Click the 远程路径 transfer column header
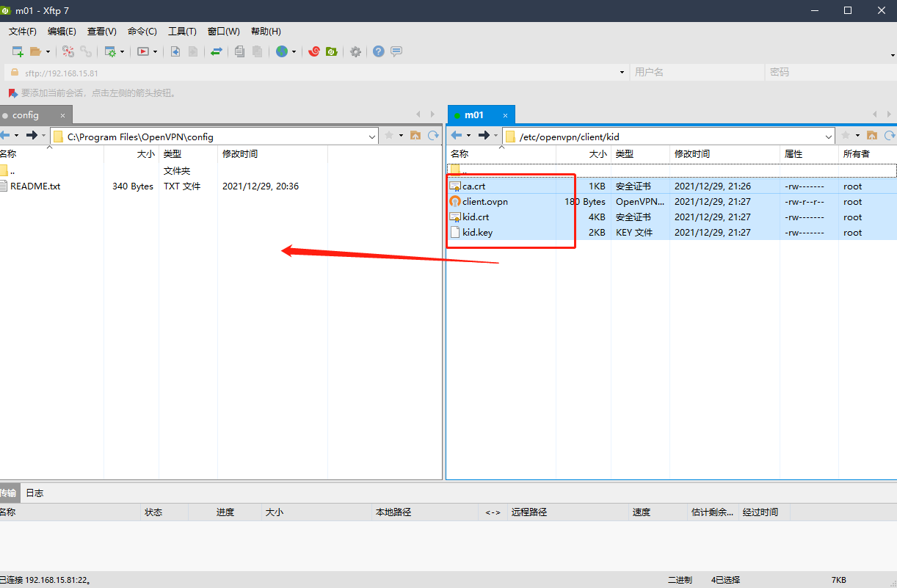 click(569, 512)
